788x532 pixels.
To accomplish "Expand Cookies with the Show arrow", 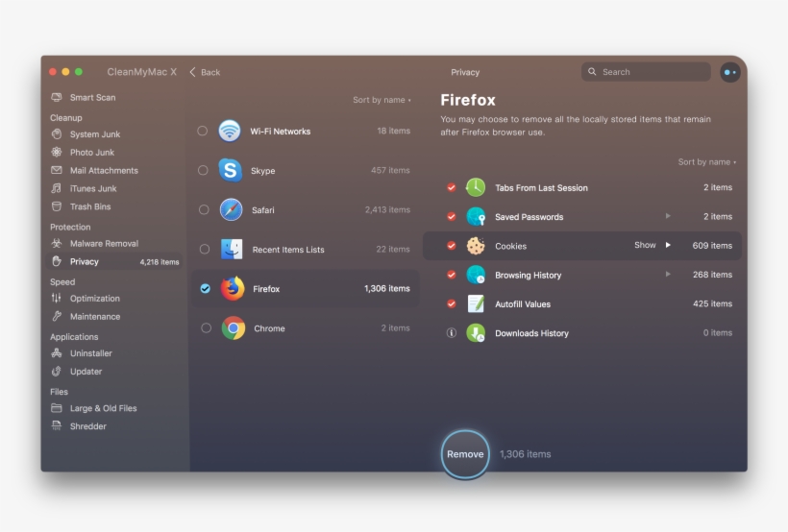I will point(668,245).
